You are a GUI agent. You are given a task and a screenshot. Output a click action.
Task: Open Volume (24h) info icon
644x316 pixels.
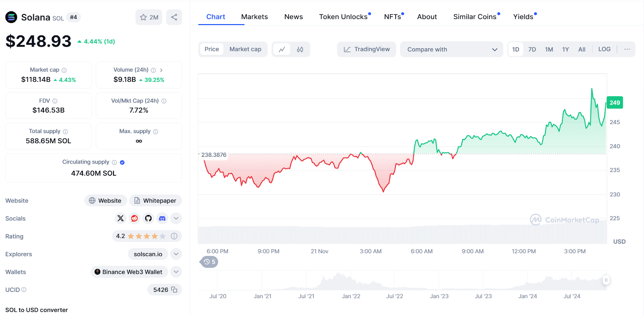click(153, 70)
